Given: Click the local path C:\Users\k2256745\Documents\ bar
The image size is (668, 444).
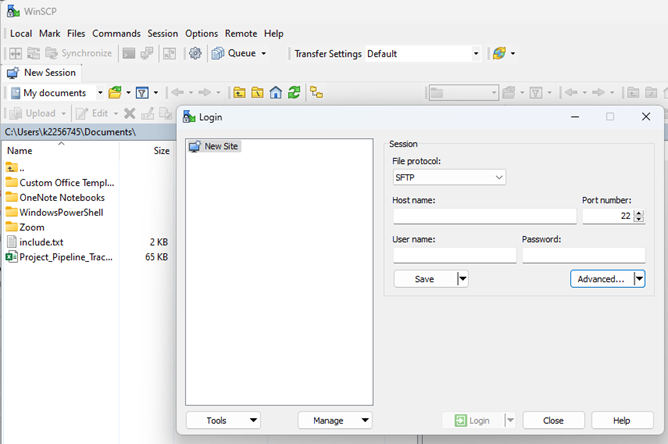Looking at the screenshot, I should 89,132.
